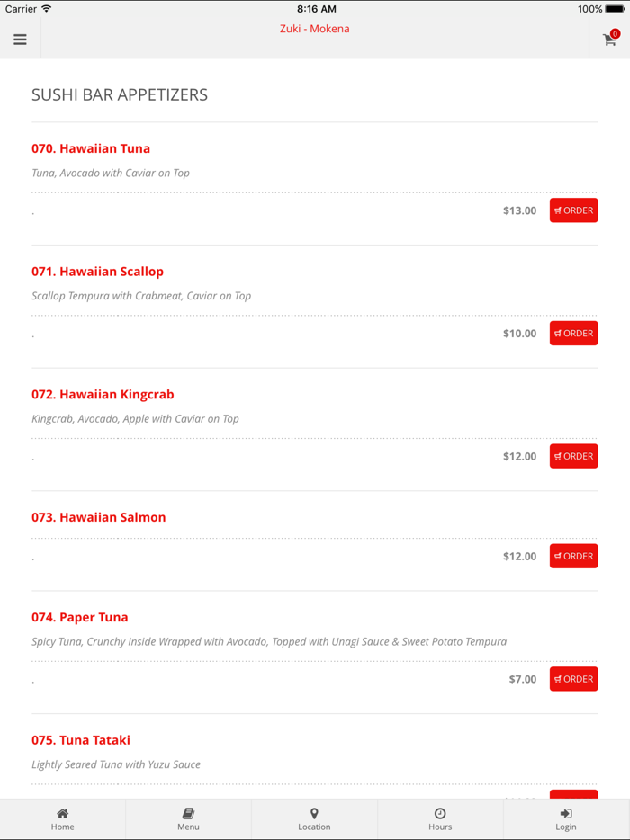Click the $13.00 price of Hawaiian Tuna
Screen dimensions: 630x840
[x=520, y=210]
